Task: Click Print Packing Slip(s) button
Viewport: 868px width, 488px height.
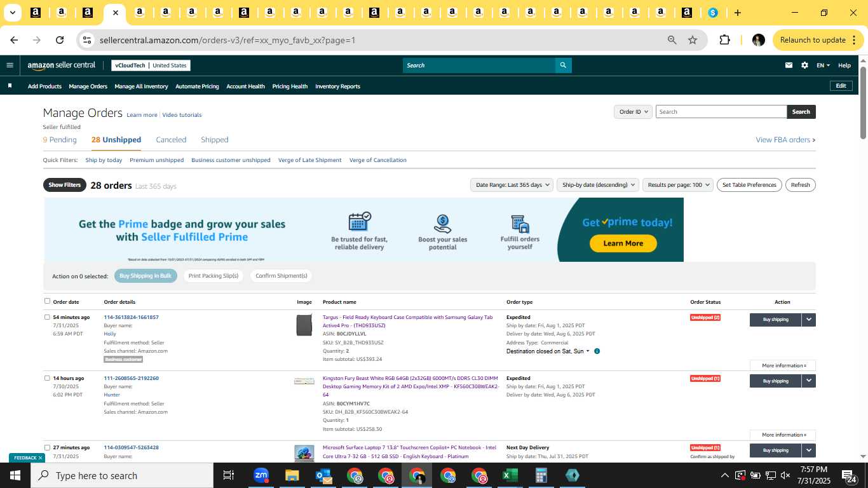Action: (214, 276)
